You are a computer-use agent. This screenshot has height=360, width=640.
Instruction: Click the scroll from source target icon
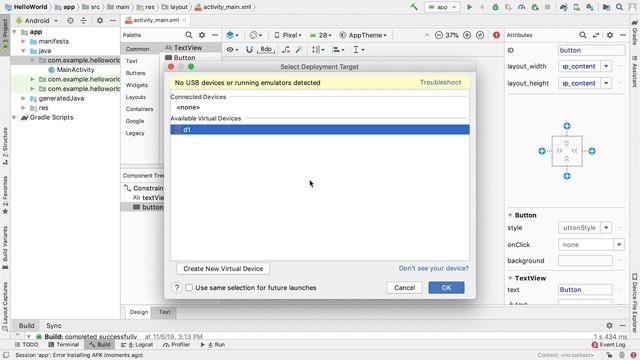point(70,20)
